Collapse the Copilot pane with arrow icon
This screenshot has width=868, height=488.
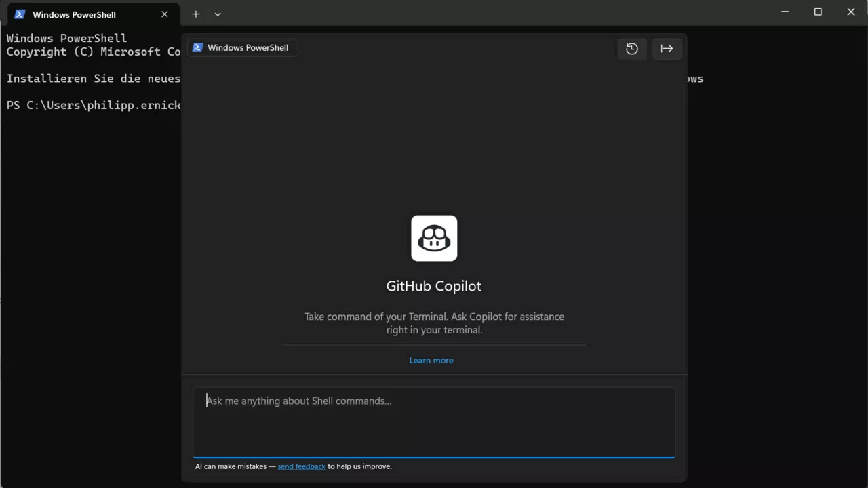[x=667, y=49]
